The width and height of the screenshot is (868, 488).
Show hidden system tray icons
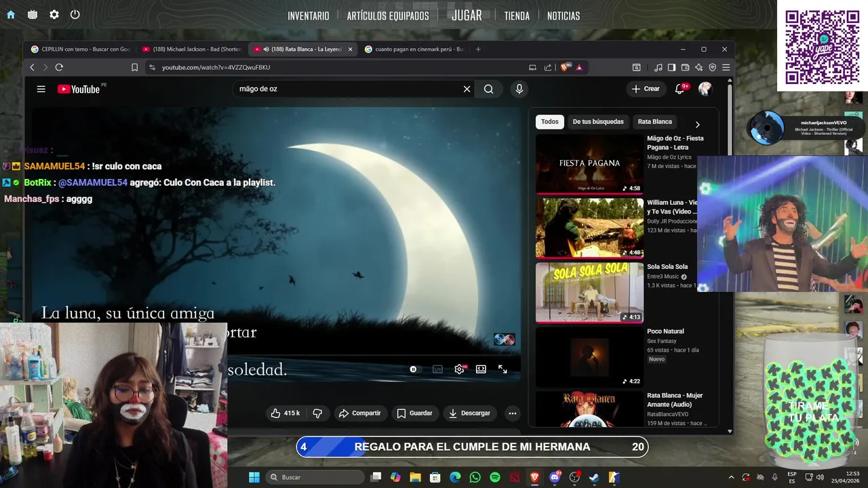731,477
